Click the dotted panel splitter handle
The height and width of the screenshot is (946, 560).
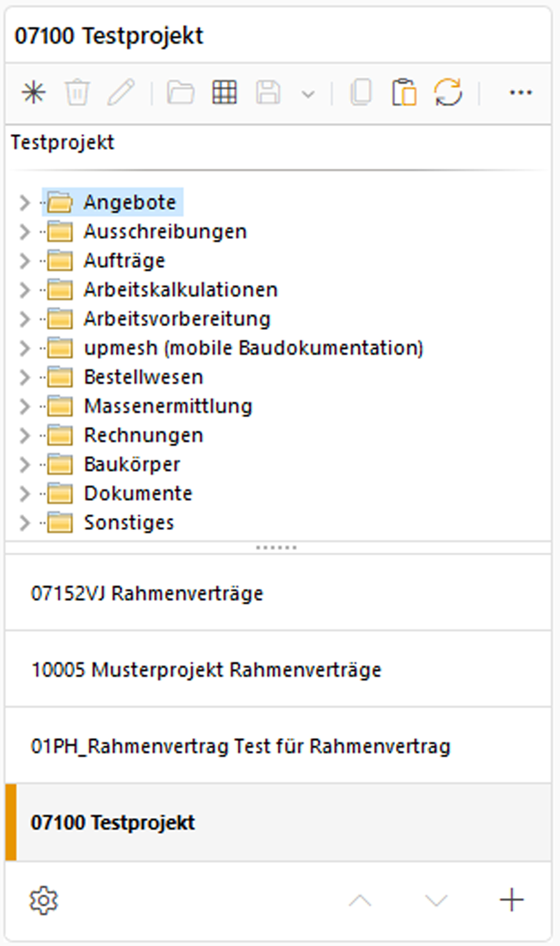(x=276, y=547)
